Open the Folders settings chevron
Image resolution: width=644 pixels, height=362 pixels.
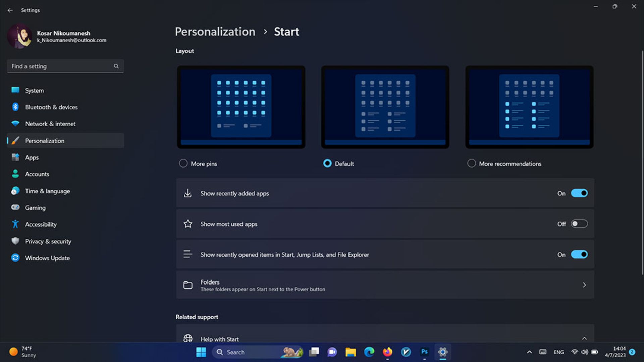point(584,285)
